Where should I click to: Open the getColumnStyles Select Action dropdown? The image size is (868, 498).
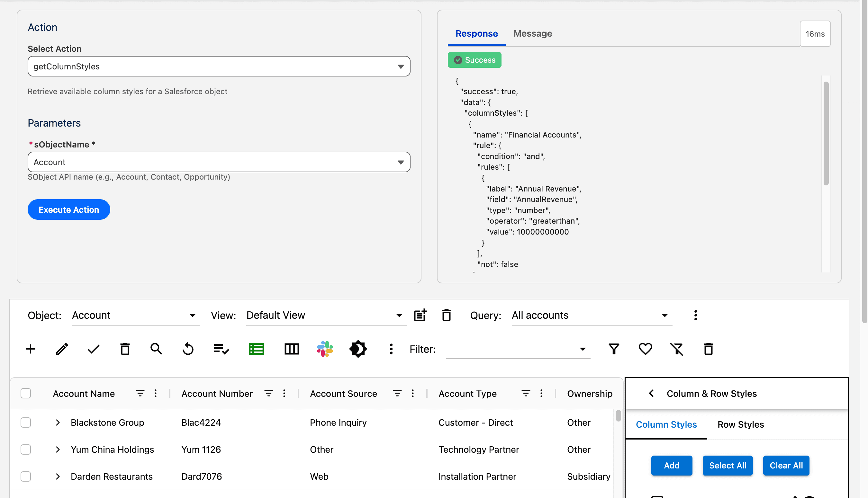tap(219, 67)
